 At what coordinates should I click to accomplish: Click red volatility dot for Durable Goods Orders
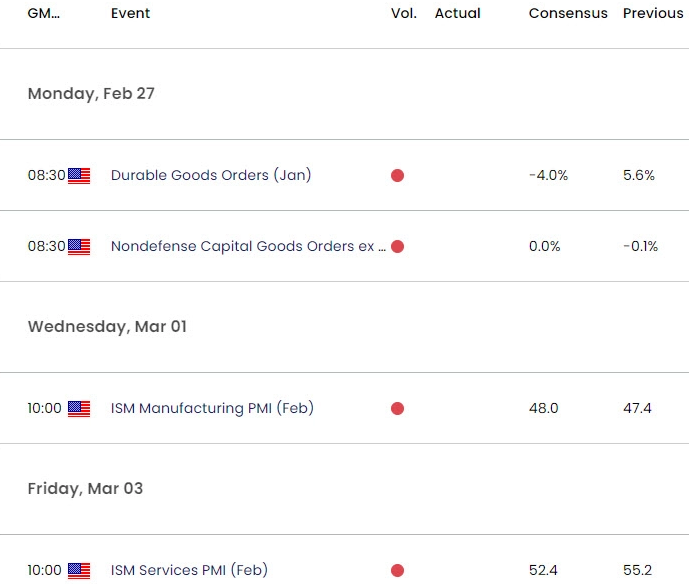tap(397, 176)
